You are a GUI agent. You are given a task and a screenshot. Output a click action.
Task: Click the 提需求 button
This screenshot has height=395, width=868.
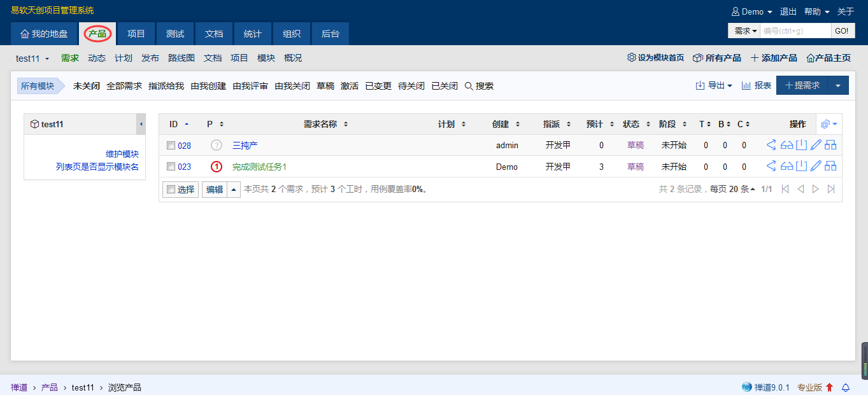pyautogui.click(x=802, y=85)
